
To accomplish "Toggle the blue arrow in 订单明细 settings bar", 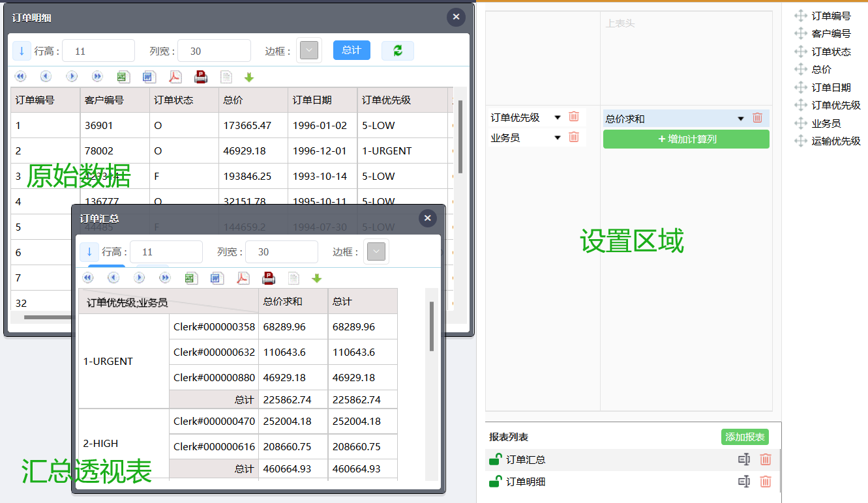I will [22, 51].
